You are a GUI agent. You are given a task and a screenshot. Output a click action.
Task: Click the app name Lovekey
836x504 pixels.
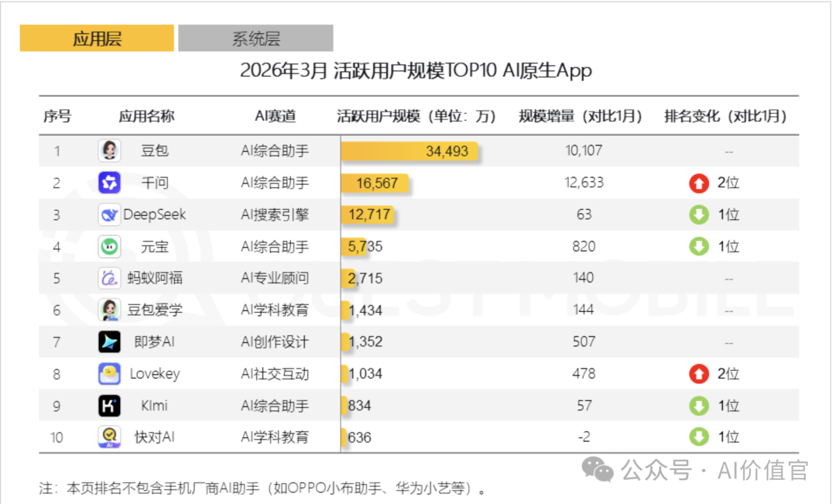tap(155, 374)
